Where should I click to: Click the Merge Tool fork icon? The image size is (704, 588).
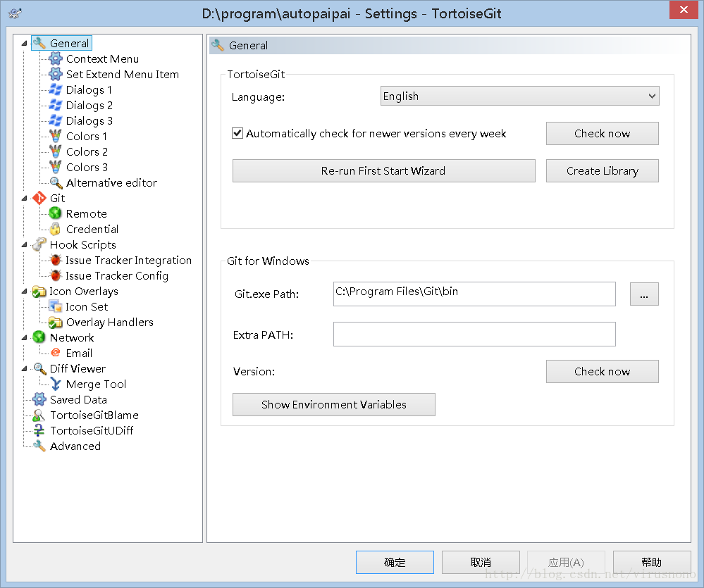click(55, 384)
